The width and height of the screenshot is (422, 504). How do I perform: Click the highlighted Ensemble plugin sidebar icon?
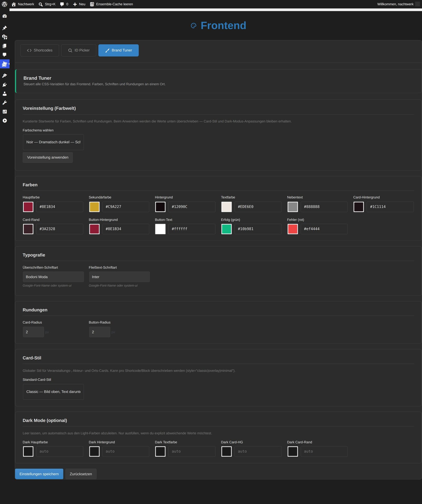tap(4, 64)
